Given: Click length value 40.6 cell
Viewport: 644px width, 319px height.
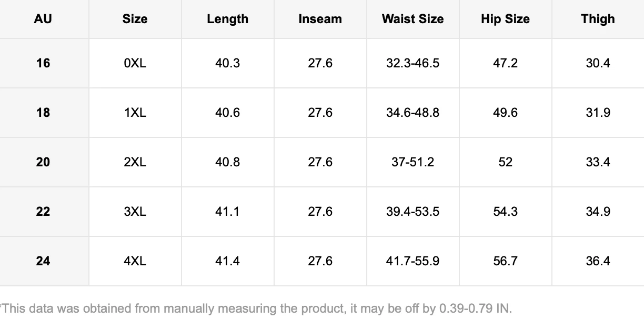Looking at the screenshot, I should [228, 113].
